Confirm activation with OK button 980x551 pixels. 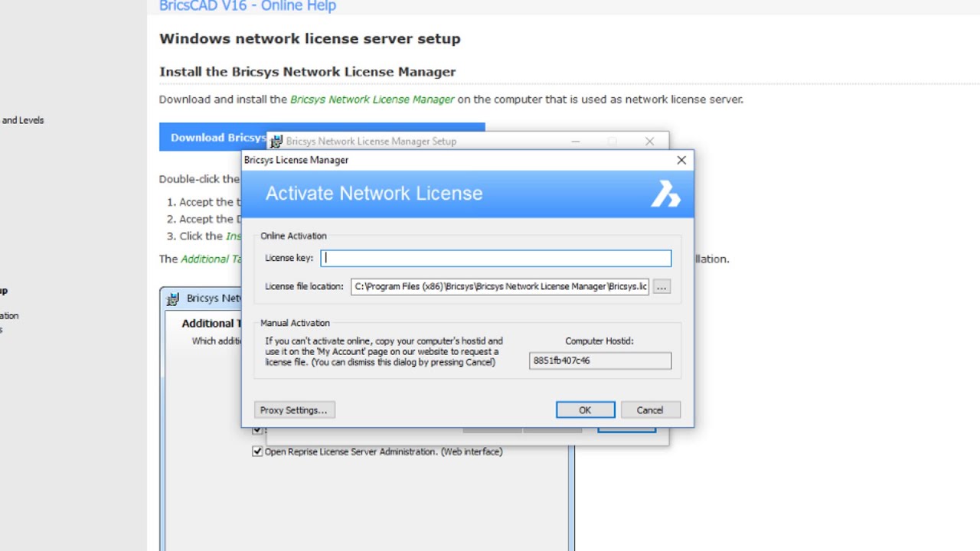(x=585, y=410)
